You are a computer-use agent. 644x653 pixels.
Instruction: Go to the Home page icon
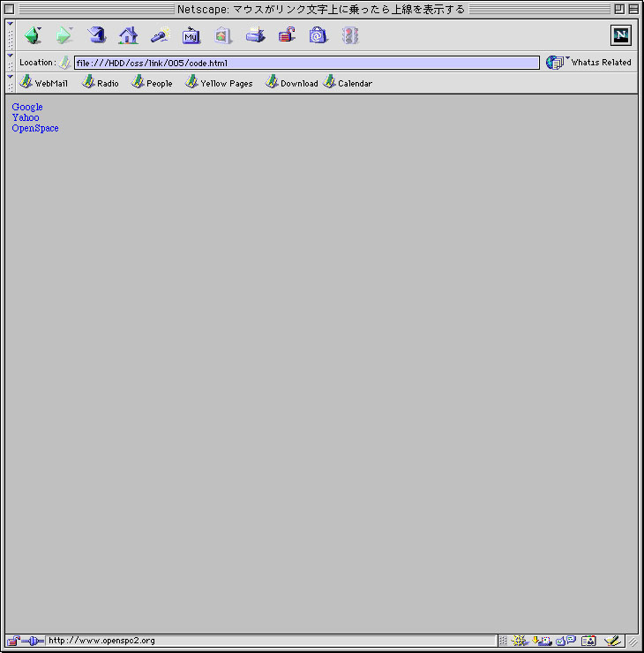coord(128,35)
